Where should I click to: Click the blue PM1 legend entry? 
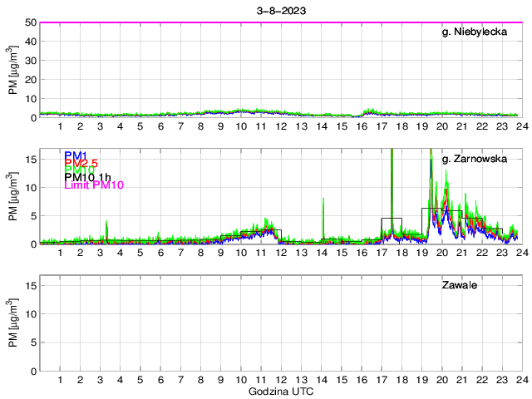pos(76,155)
